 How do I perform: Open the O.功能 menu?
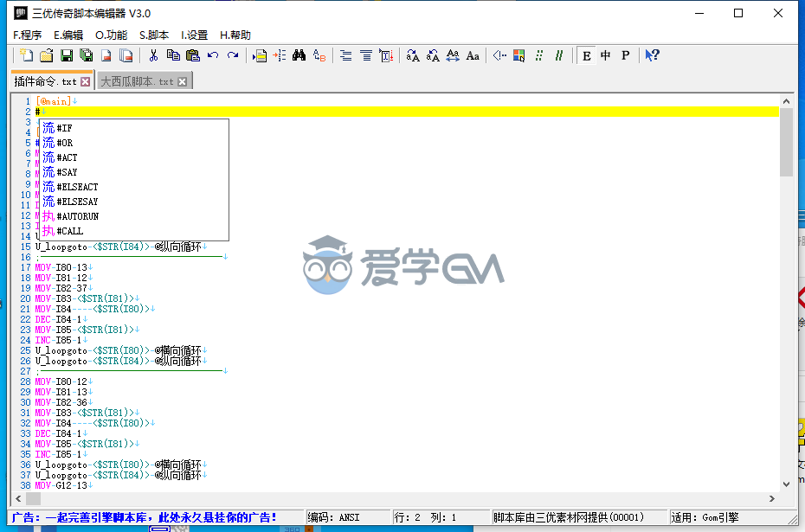coord(112,35)
